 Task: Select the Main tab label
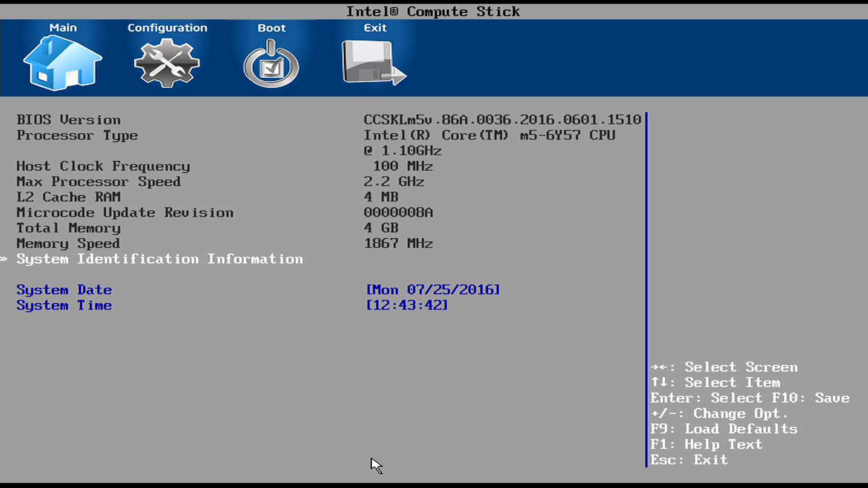pos(63,28)
